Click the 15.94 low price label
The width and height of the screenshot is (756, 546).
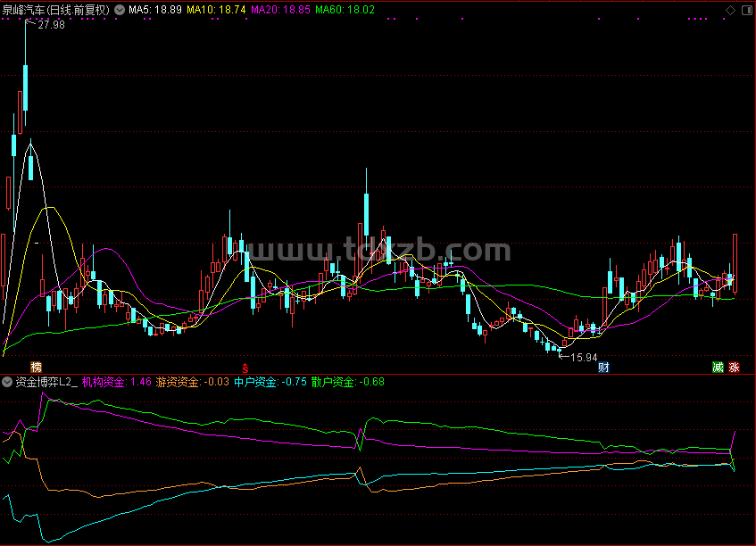(x=584, y=358)
